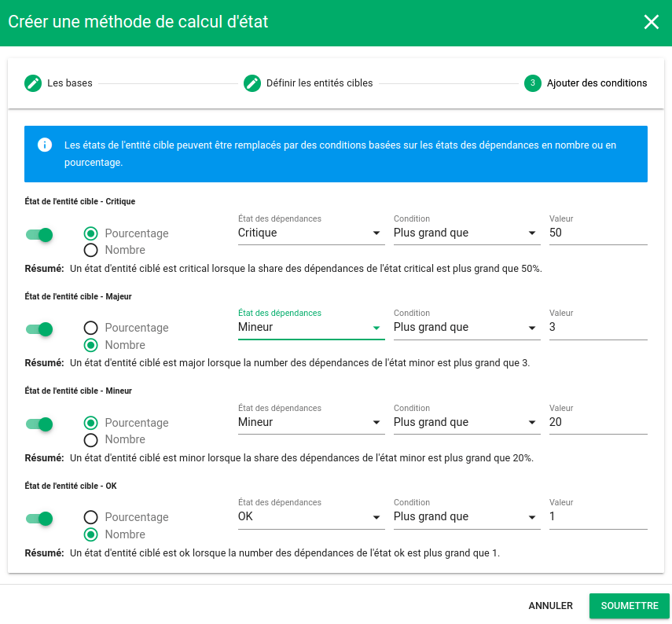Select Nombre radio for Critique state

point(91,250)
